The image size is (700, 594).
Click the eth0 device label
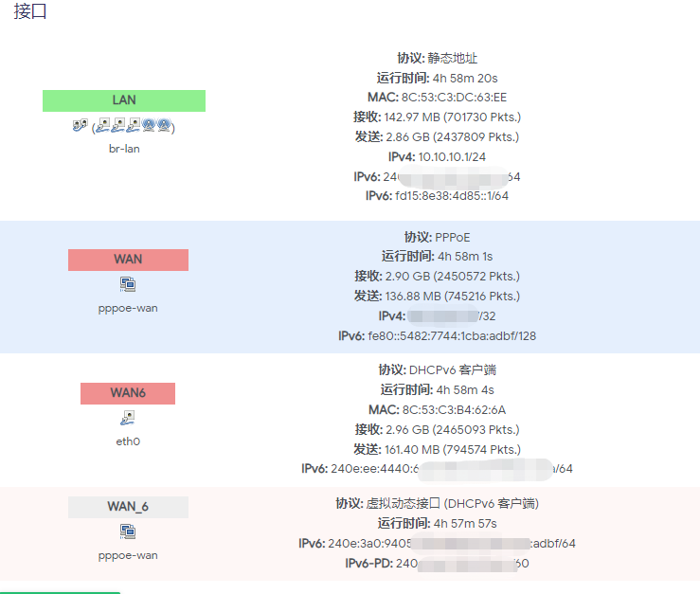coord(128,441)
